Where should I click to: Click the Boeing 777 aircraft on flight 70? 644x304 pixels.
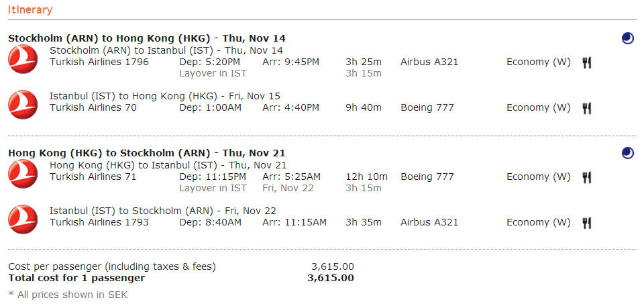(427, 107)
